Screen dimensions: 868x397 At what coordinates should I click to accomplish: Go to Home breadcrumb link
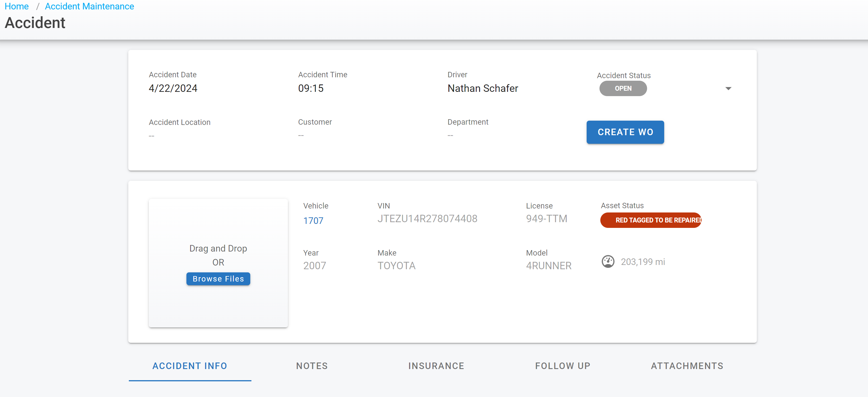tap(17, 6)
